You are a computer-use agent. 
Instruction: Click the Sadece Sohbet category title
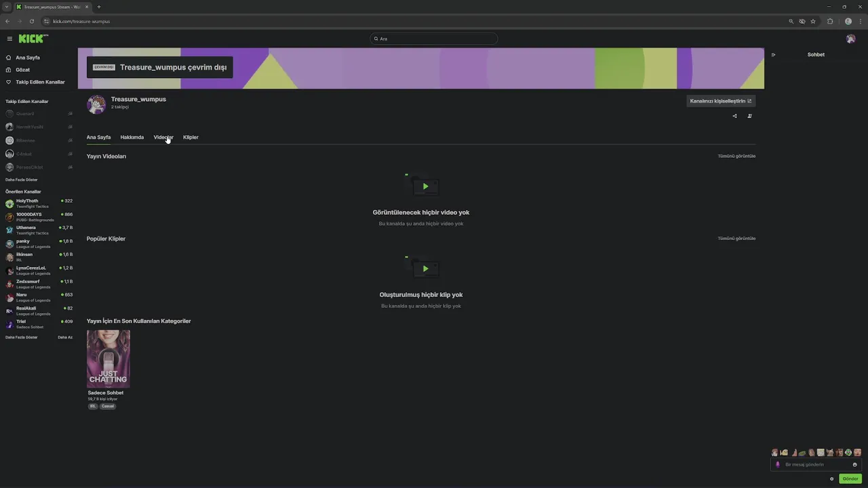[x=106, y=392]
